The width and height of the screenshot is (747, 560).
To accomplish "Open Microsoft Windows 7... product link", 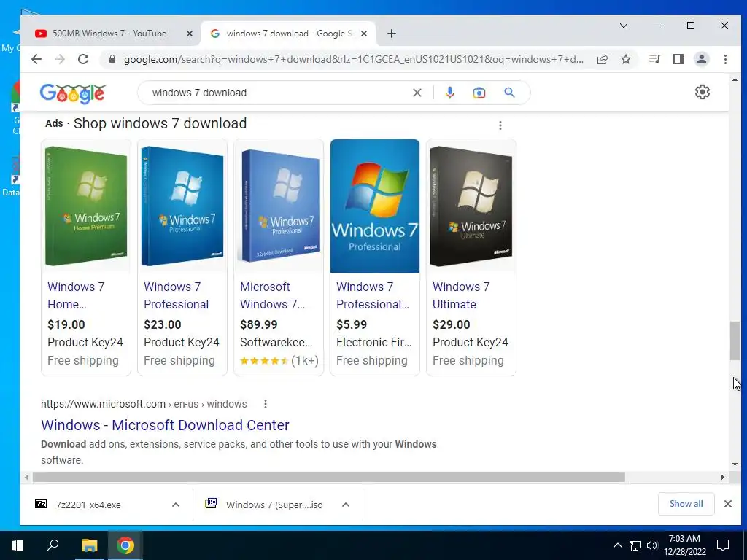I will click(x=272, y=295).
